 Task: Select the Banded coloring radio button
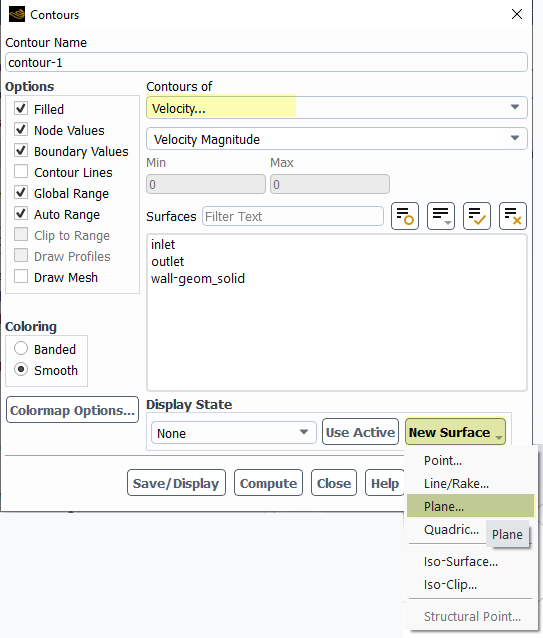(21, 349)
